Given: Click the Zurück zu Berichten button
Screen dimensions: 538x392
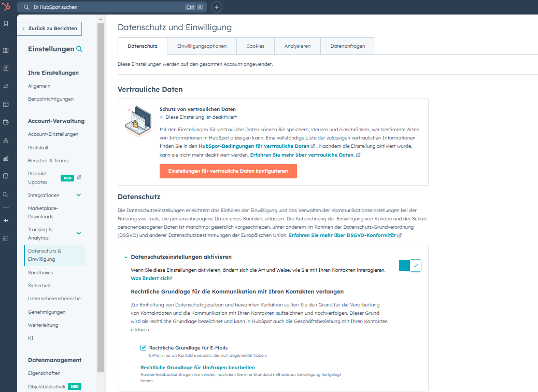Looking at the screenshot, I should [49, 29].
